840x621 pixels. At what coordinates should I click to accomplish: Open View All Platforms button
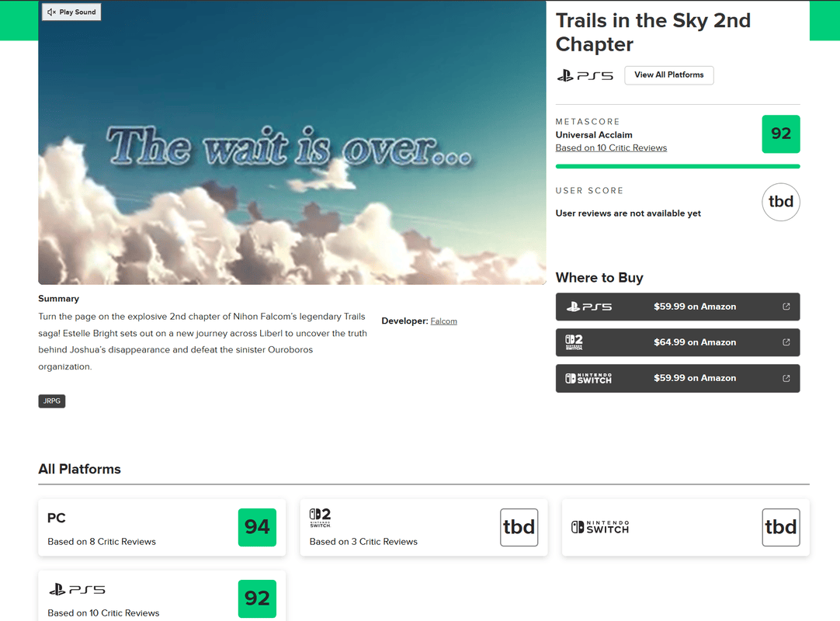point(668,75)
